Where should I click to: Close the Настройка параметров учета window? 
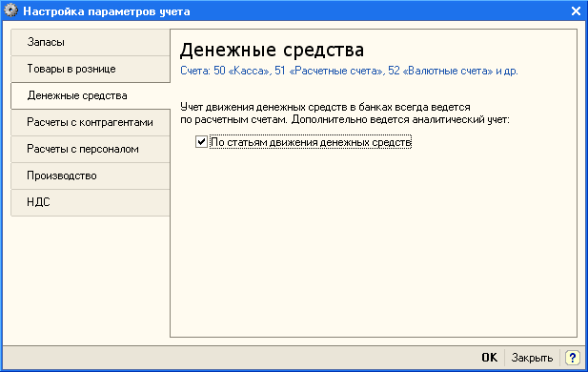tap(576, 11)
